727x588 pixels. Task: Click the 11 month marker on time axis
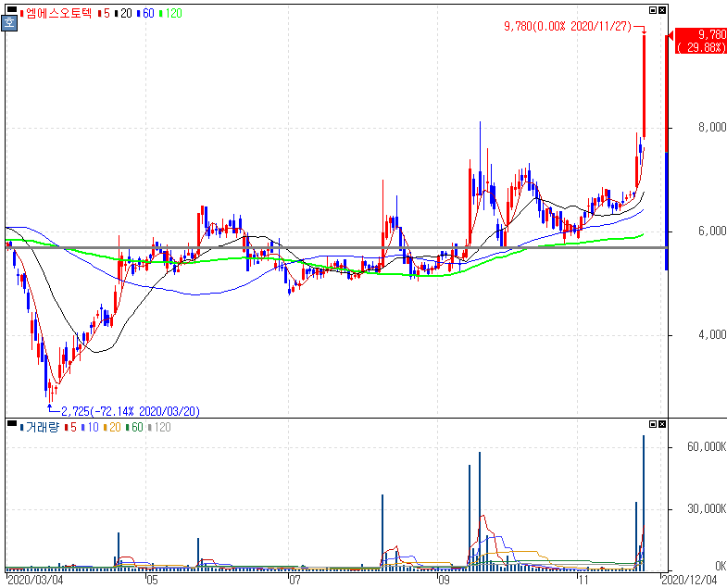pos(583,580)
